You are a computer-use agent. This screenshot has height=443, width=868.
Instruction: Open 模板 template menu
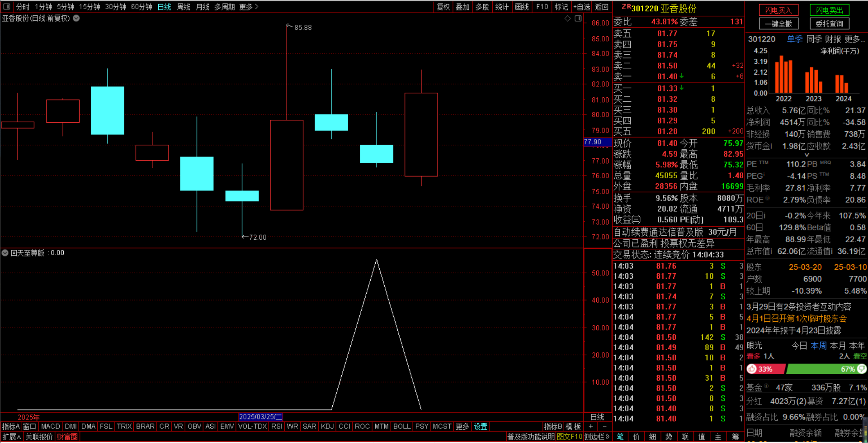pyautogui.click(x=573, y=426)
